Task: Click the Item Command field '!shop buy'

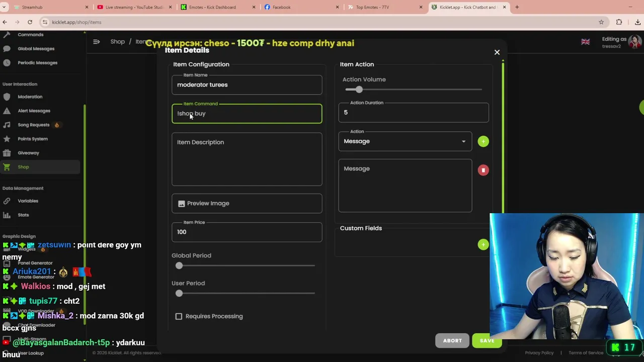Action: [x=247, y=114]
